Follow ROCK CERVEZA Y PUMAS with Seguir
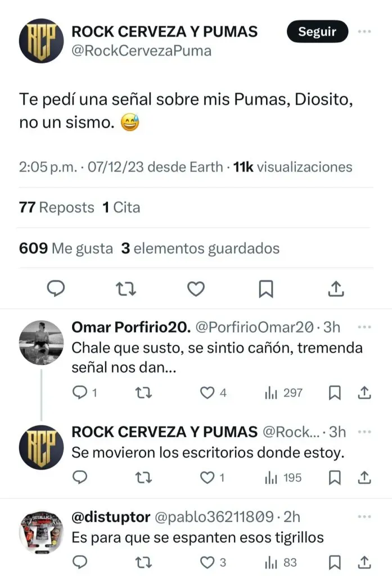The width and height of the screenshot is (392, 576). click(x=317, y=32)
